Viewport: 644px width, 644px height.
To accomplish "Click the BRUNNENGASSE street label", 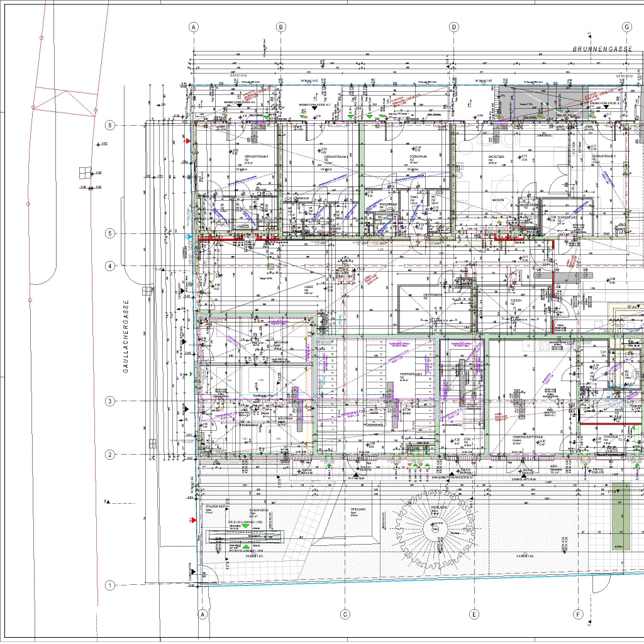I will tap(602, 48).
